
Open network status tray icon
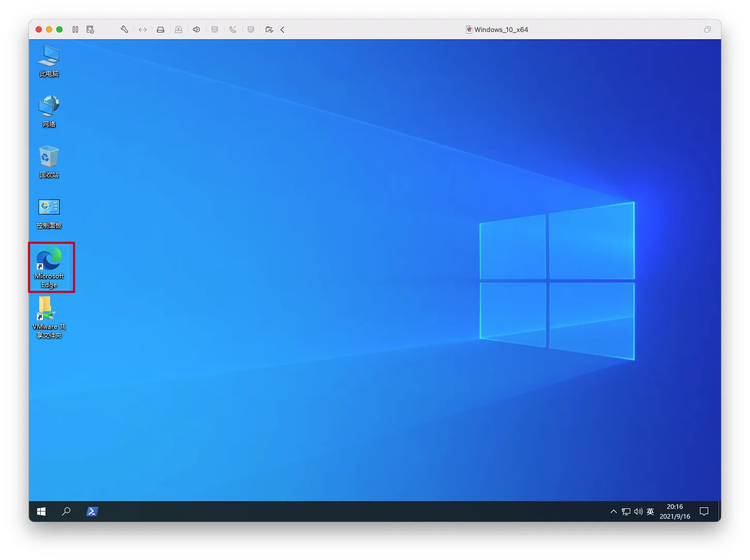pos(626,511)
